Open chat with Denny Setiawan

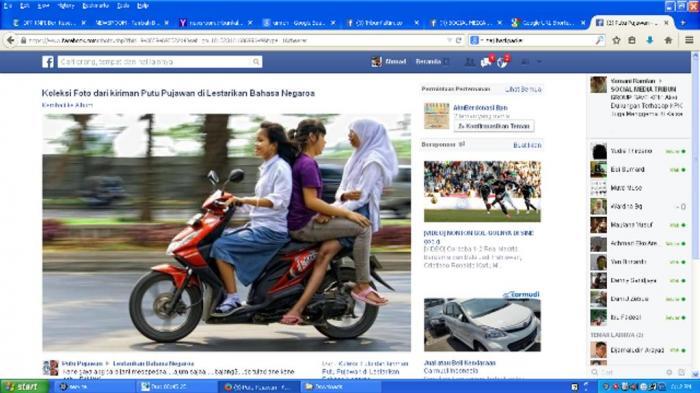click(x=638, y=280)
